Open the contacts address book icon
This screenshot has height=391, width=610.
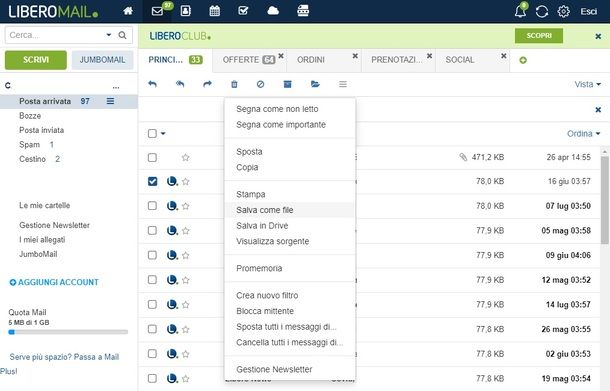click(186, 11)
